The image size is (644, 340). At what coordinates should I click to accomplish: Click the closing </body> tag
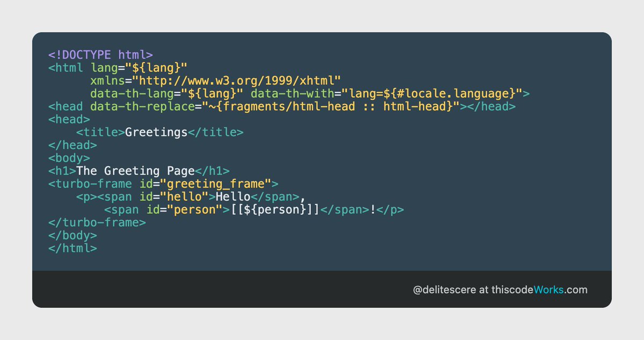(72, 235)
